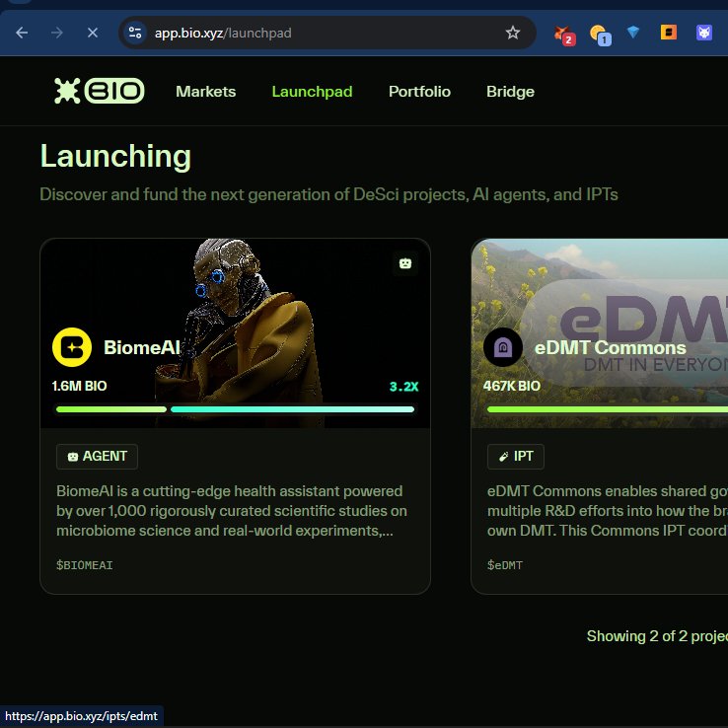Image resolution: width=728 pixels, height=728 pixels.
Task: Open the BiomeAI project title
Action: (142, 347)
